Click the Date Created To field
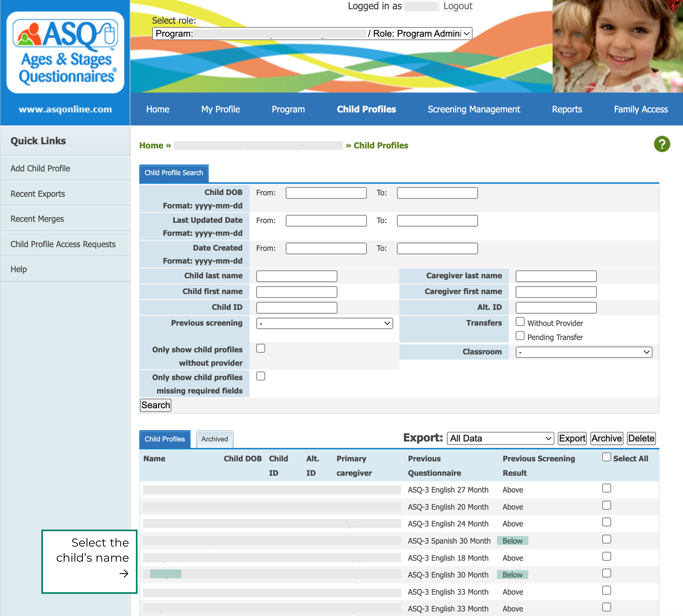The height and width of the screenshot is (616, 683). [437, 248]
